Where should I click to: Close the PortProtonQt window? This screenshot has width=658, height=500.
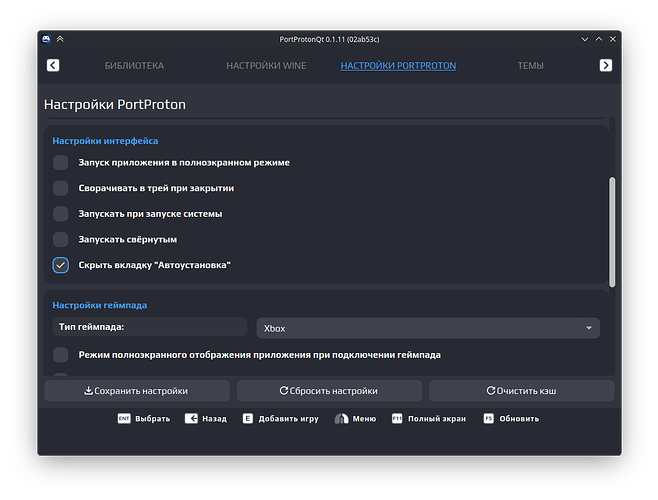pos(613,39)
